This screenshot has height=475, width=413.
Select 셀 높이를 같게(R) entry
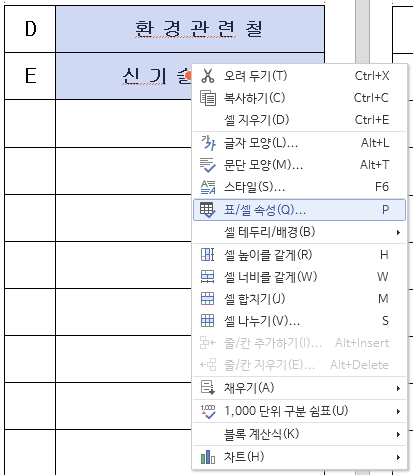[x=299, y=255]
